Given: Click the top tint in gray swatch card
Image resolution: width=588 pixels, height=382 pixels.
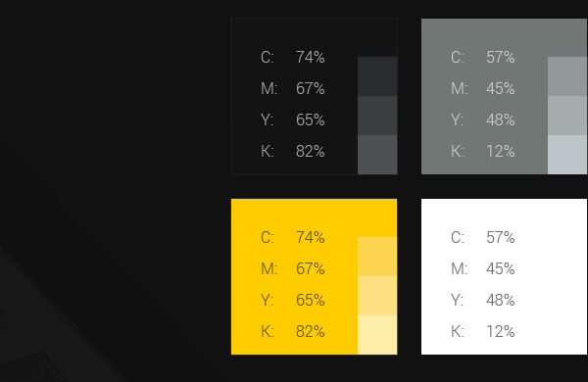Looking at the screenshot, I should pyautogui.click(x=567, y=76).
